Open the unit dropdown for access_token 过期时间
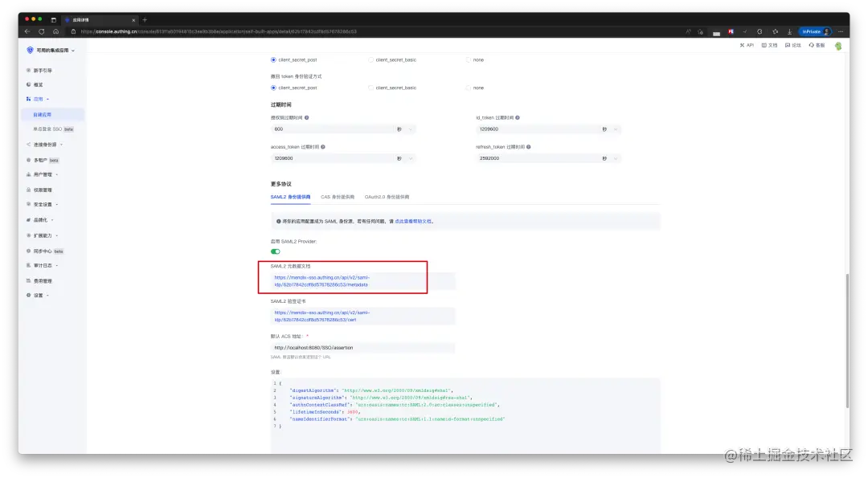 404,158
